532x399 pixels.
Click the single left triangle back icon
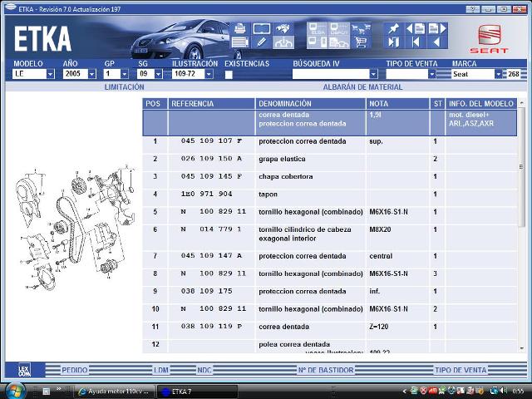click(x=437, y=42)
